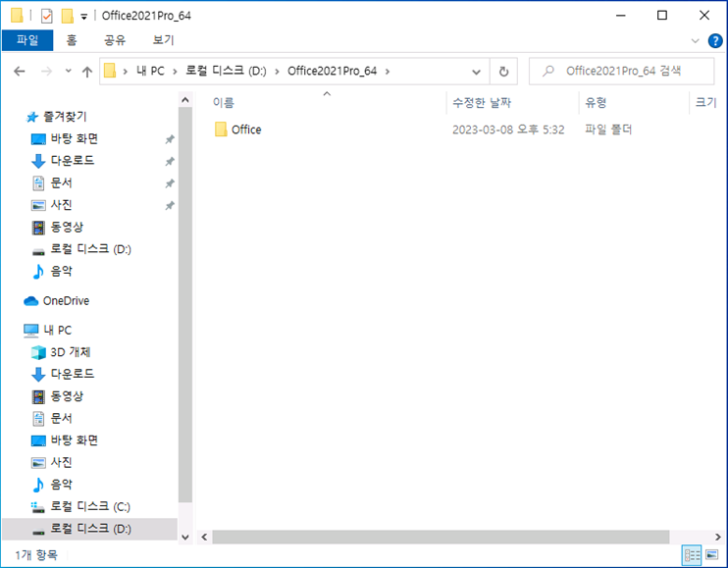This screenshot has height=568, width=728.
Task: Click the pin icon beside 바탕 화면
Action: (170, 138)
